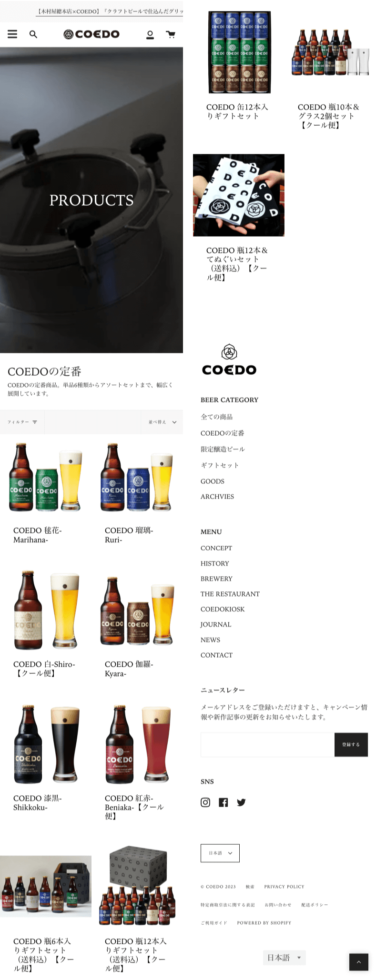Expand the フィルター filter control

tap(22, 422)
